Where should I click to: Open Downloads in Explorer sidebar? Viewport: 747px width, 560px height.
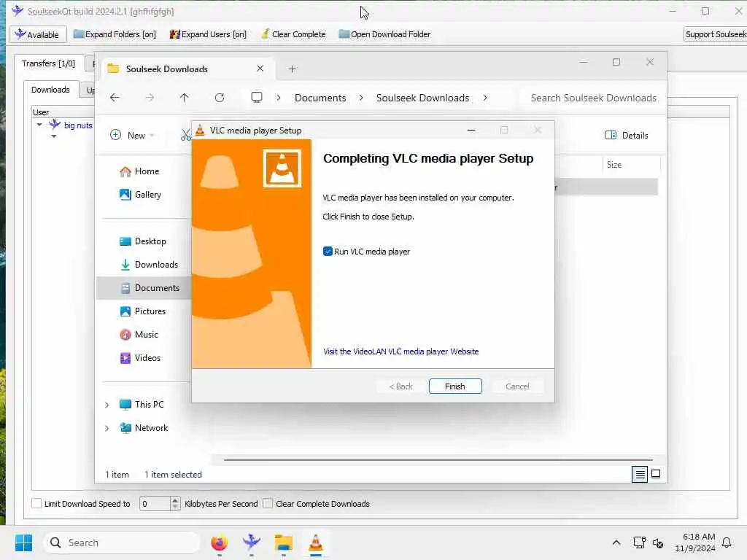[x=148, y=264]
